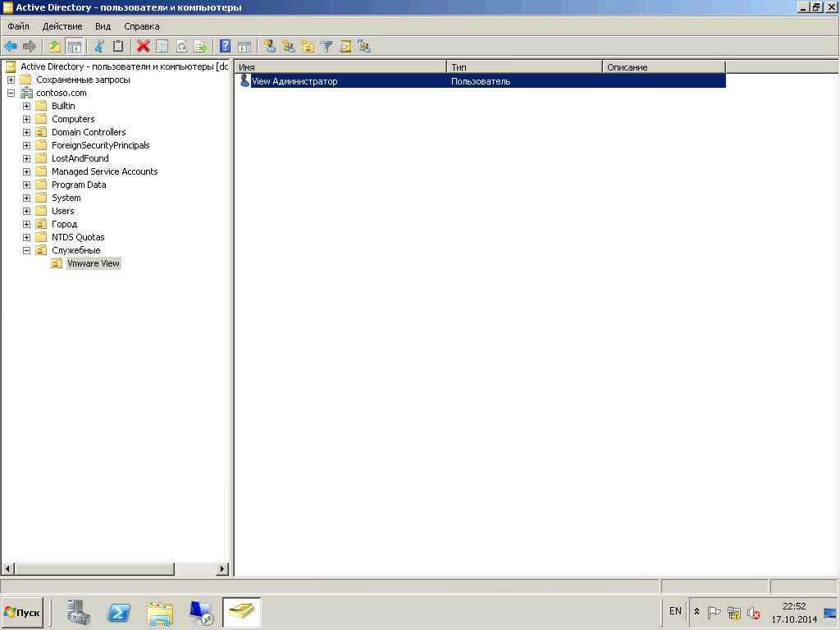Sort by the Тип column header

tap(524, 67)
